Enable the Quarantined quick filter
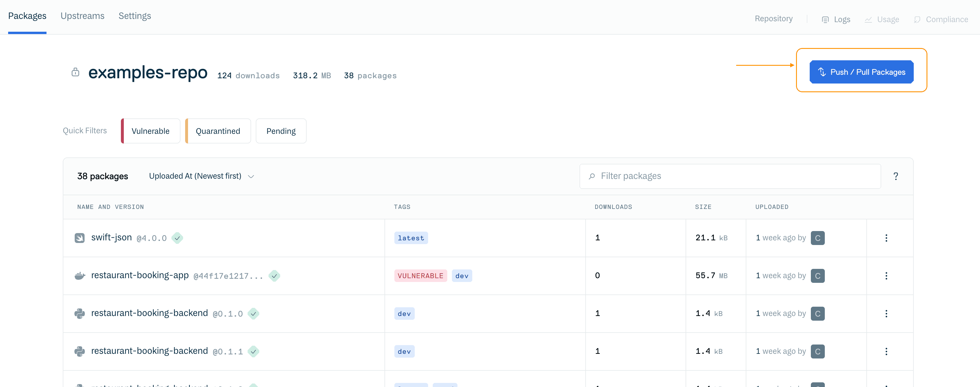Image resolution: width=980 pixels, height=387 pixels. pyautogui.click(x=218, y=131)
